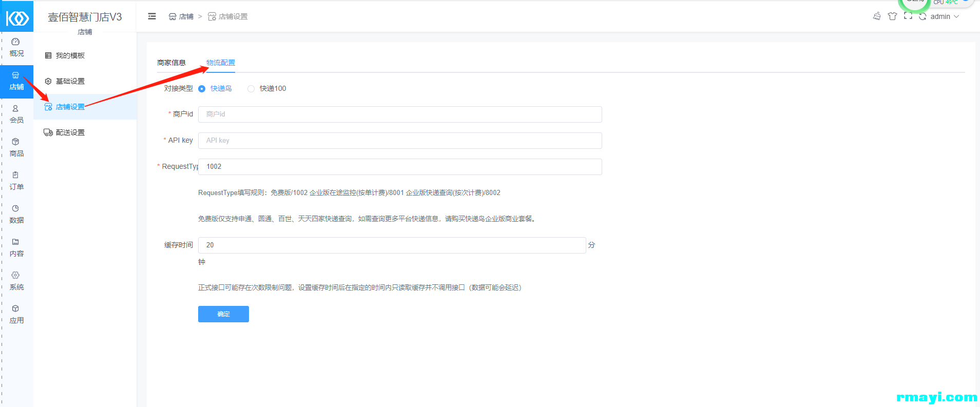Select the 快递鸟 radio option
980x407 pixels.
point(215,89)
